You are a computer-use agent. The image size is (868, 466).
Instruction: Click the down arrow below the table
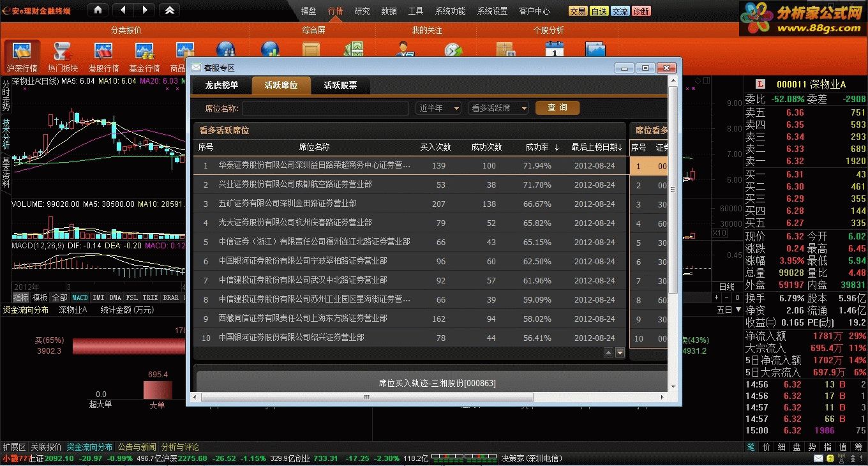(620, 352)
